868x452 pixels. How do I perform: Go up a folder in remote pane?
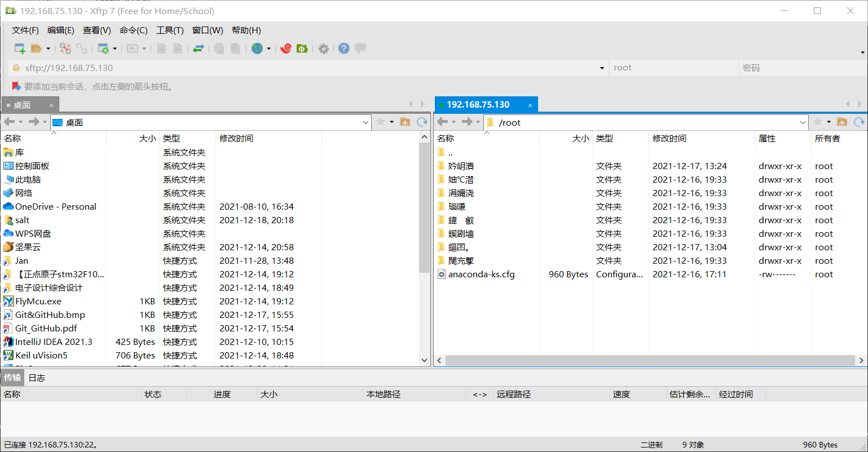tap(842, 122)
